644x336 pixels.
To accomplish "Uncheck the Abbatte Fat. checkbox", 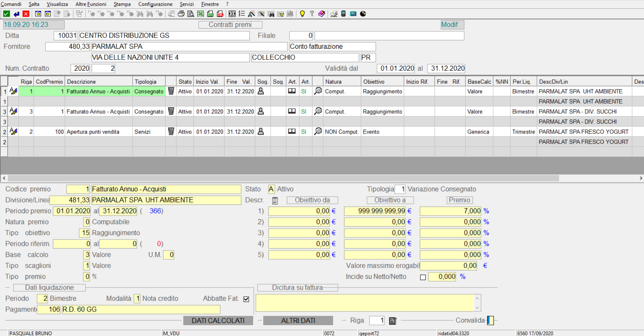I will click(x=246, y=299).
